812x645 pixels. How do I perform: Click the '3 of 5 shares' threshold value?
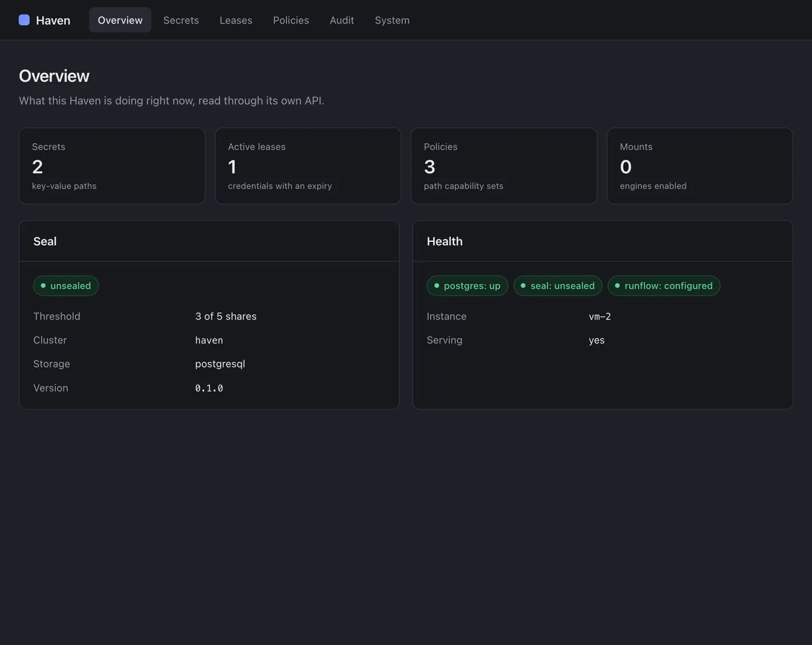[x=226, y=316]
